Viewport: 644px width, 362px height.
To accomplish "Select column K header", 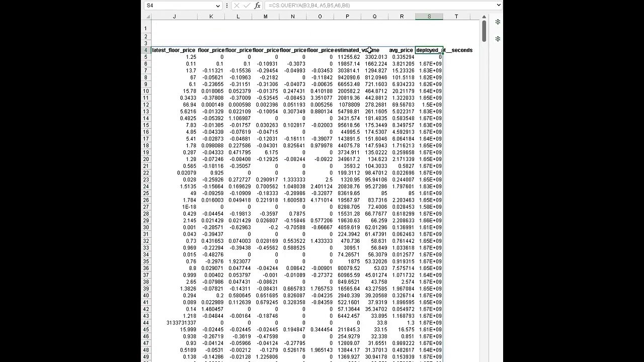I will [211, 17].
